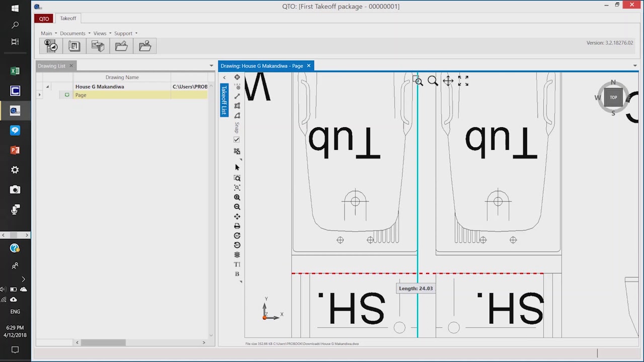Open the Documents dropdown menu

pyautogui.click(x=75, y=33)
